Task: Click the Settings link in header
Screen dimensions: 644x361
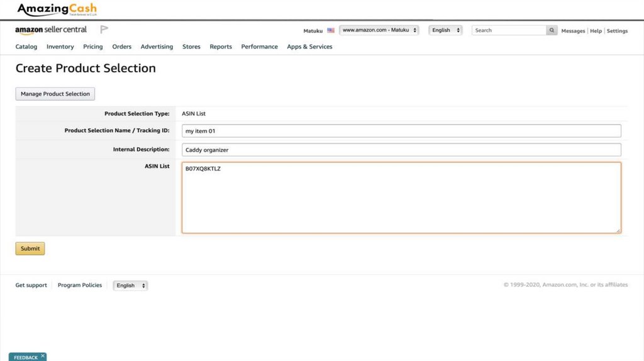Action: point(617,31)
